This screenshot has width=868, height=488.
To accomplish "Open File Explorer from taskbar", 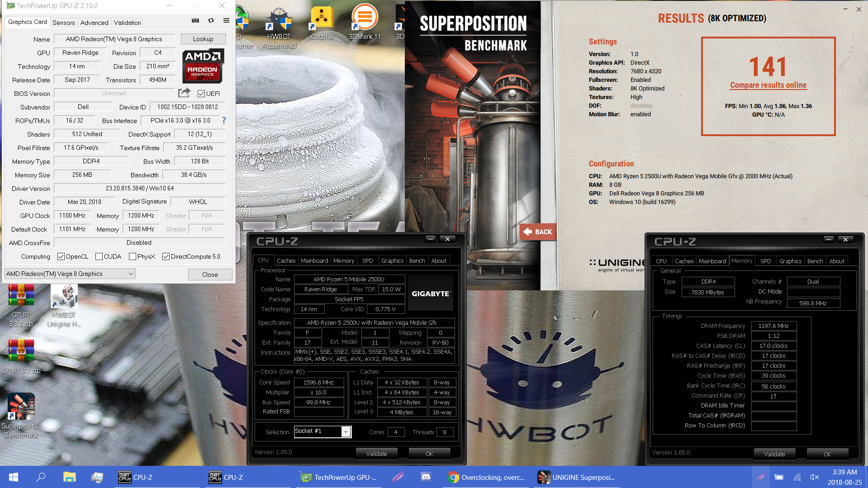I will 69,477.
